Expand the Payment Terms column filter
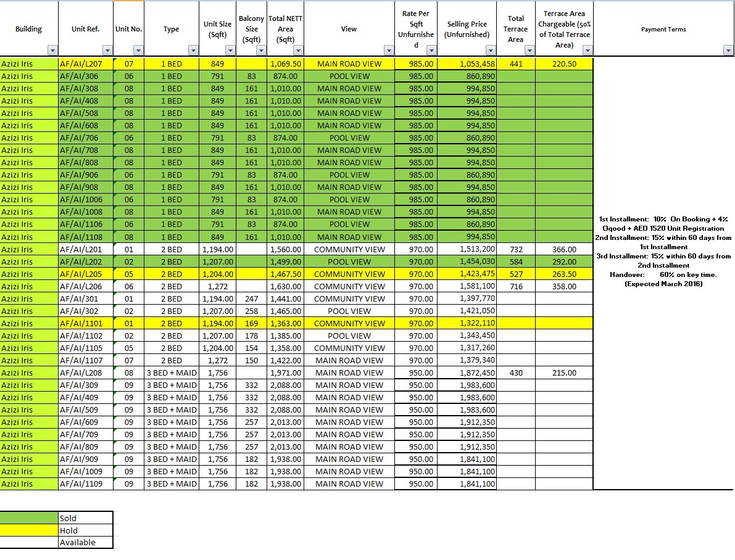The image size is (735, 560). click(728, 50)
